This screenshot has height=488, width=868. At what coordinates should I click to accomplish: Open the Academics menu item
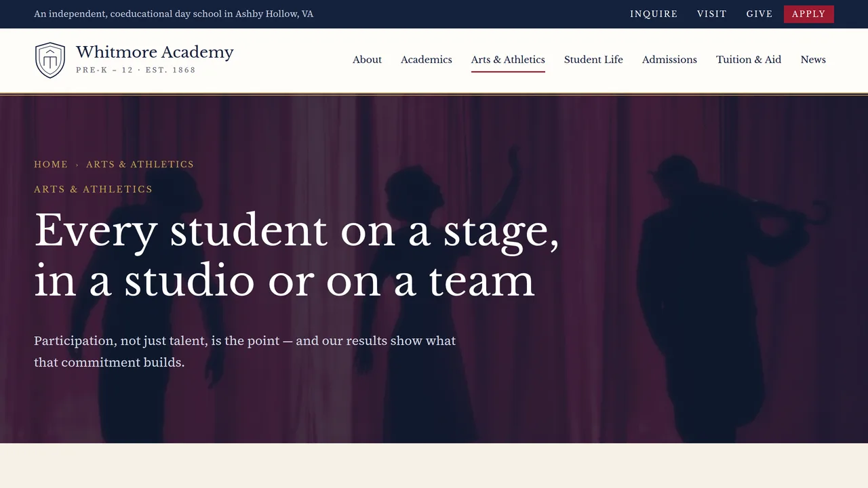[427, 60]
